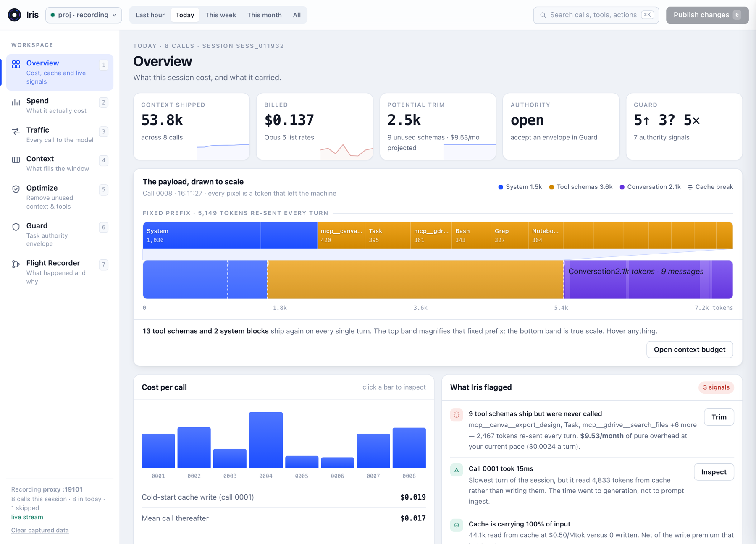Inspect the cost bar for call 0004
The width and height of the screenshot is (756, 544).
point(266,440)
